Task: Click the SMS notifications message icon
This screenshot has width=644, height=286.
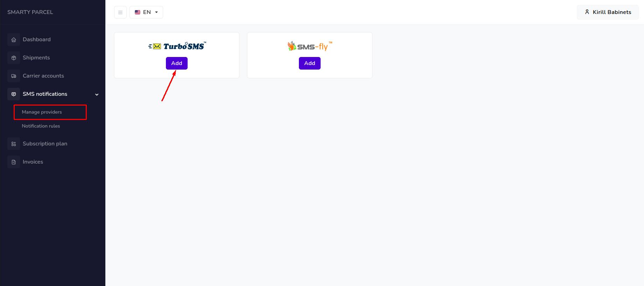Action: point(14,94)
